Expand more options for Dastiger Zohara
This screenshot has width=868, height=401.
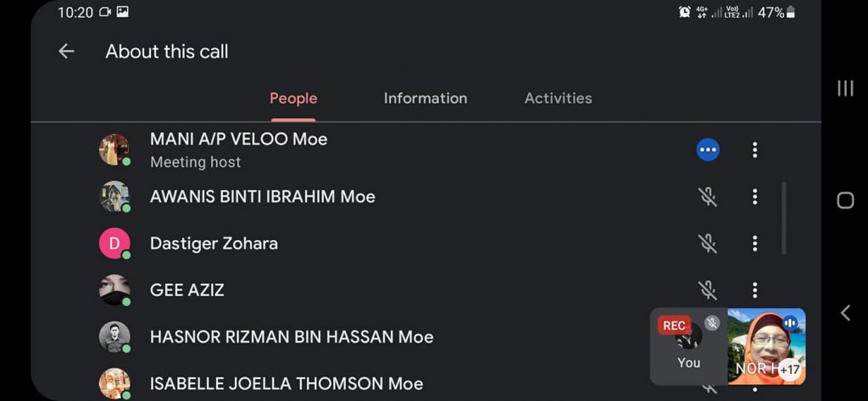(754, 243)
